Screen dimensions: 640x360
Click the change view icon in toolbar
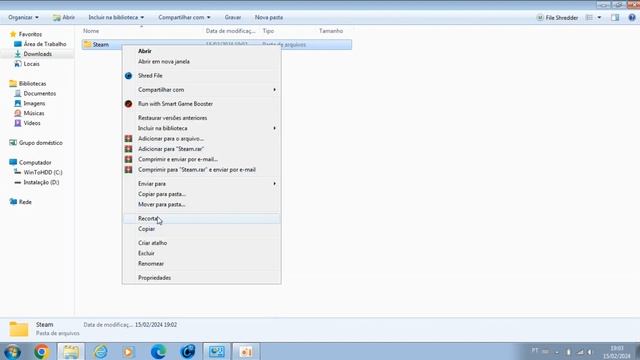[589, 18]
